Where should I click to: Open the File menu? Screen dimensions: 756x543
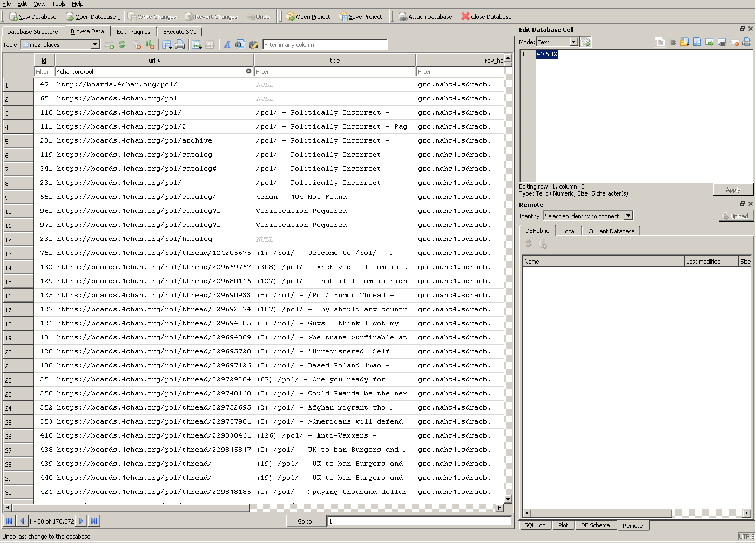pos(6,4)
